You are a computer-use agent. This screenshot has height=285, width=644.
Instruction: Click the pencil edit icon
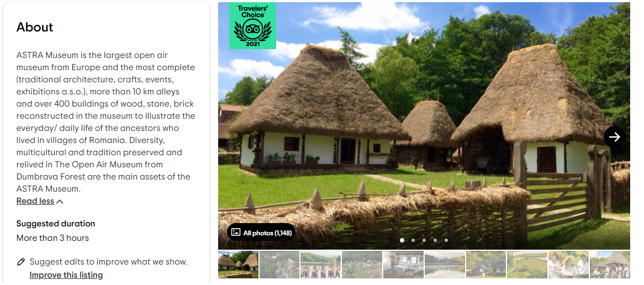point(21,262)
